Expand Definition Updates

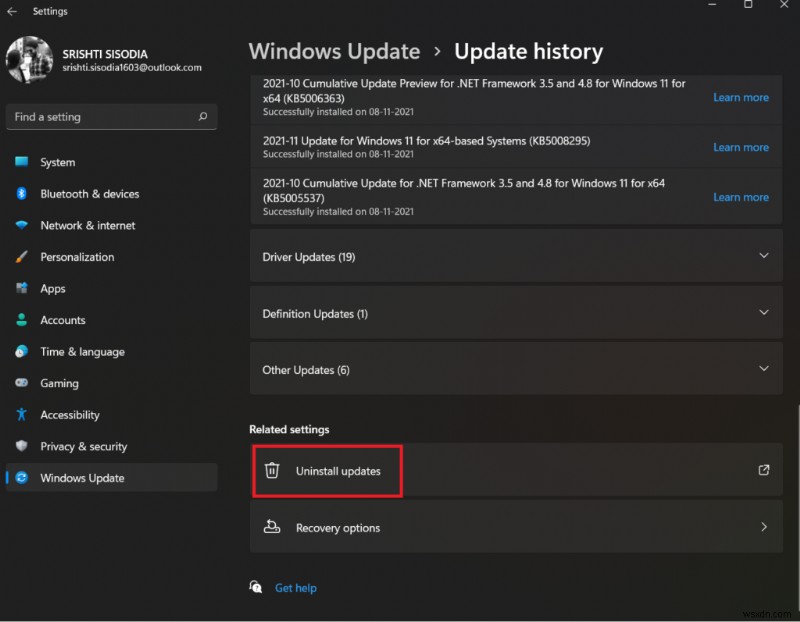763,313
